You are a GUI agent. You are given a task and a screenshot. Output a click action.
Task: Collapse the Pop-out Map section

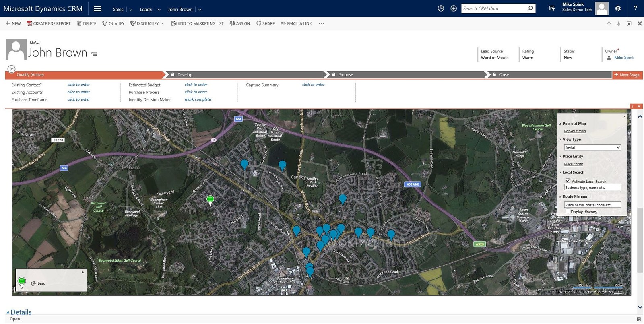[560, 124]
